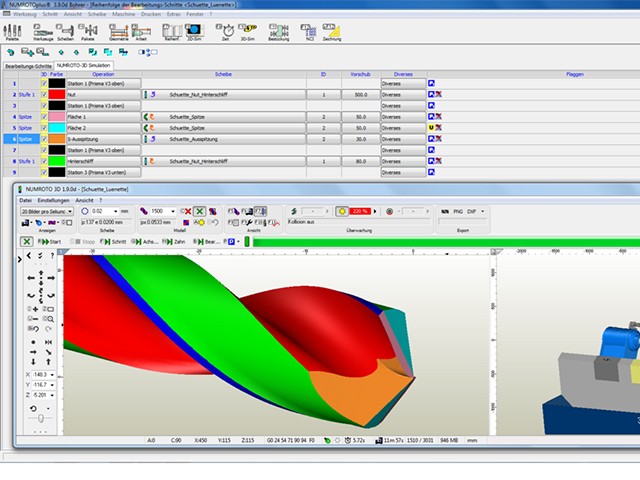The image size is (640, 480).
Task: Uncheck 3D checkbox for row 5 Fläche 2
Action: (x=44, y=128)
